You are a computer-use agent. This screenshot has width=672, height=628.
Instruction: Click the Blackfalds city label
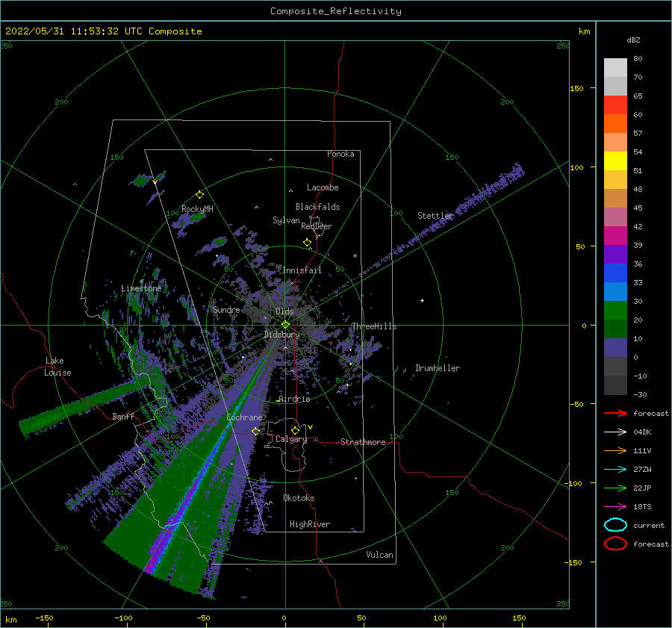317,207
